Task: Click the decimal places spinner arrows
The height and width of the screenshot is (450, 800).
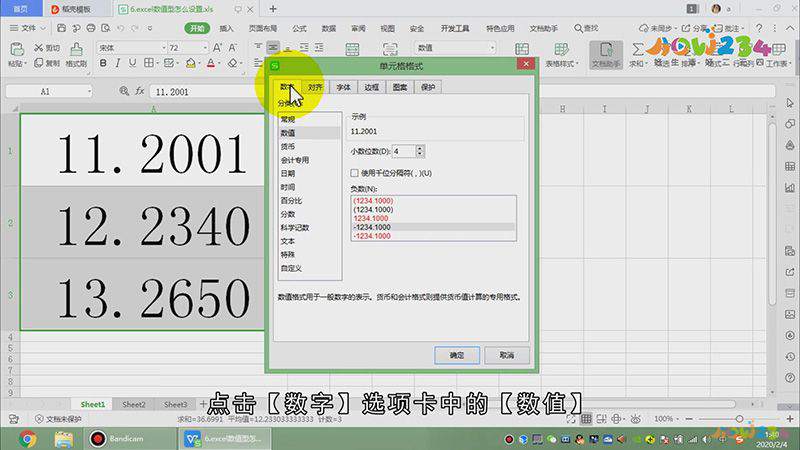Action: click(x=420, y=151)
